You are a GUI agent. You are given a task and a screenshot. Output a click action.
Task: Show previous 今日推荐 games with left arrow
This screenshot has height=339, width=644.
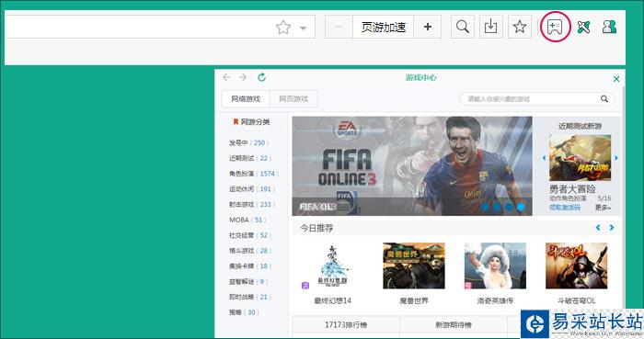[598, 228]
